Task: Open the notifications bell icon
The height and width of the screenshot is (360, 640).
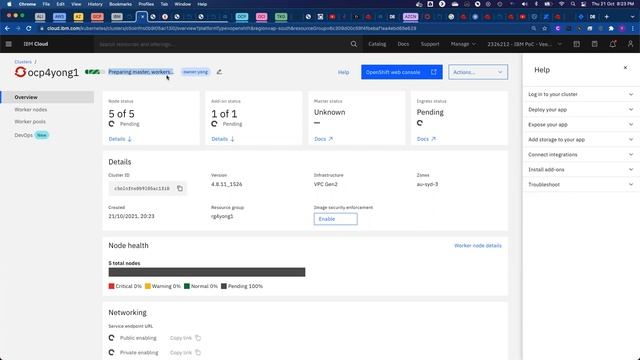Action: [x=613, y=44]
